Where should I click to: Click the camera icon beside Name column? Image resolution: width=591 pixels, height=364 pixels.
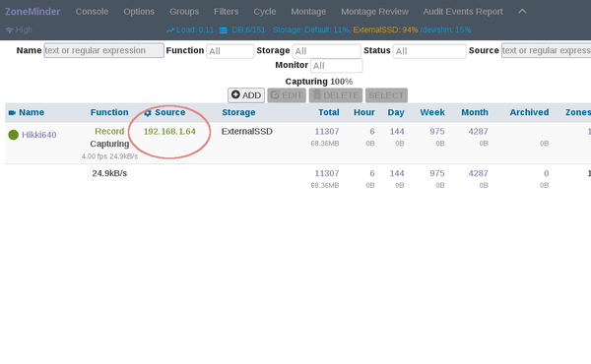coord(12,112)
